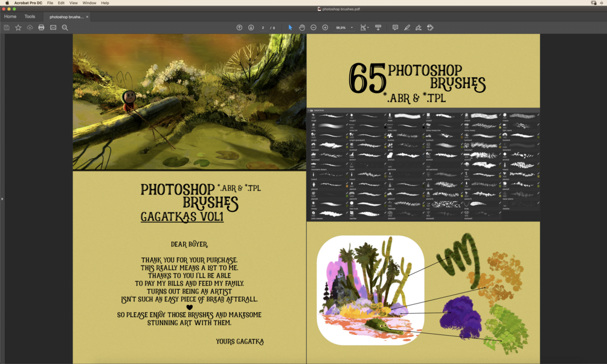Open the sign document tool

click(419, 27)
